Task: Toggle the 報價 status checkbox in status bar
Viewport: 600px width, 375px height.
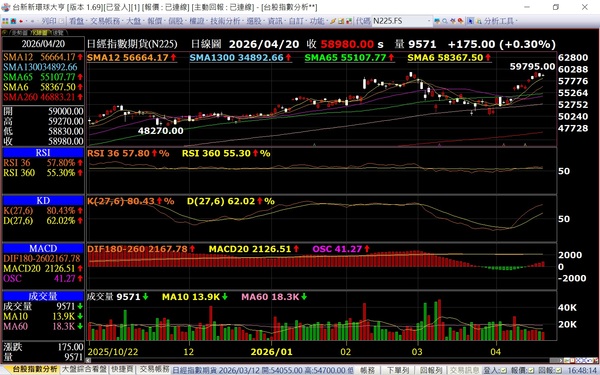Action: click(531, 370)
